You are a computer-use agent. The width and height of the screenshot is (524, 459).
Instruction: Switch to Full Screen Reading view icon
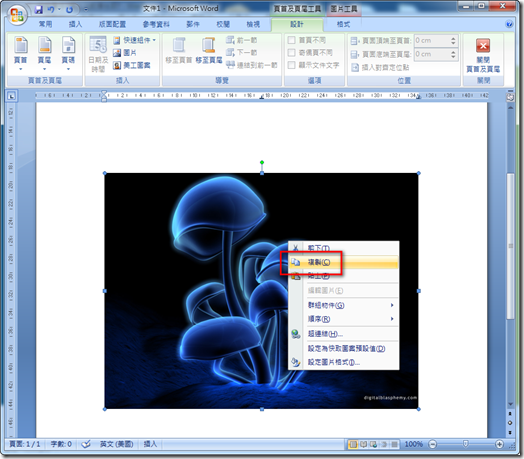pos(363,444)
